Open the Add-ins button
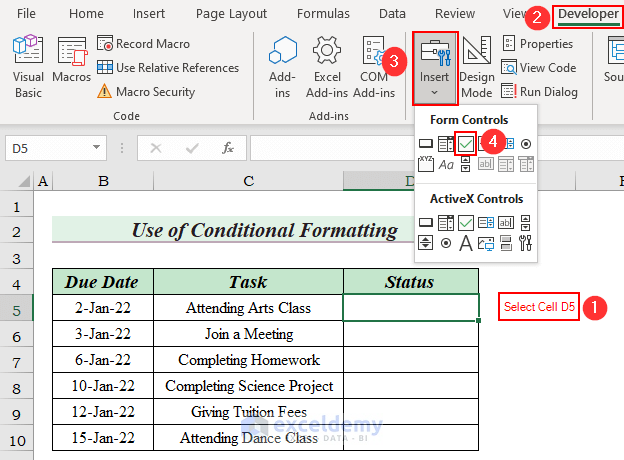The height and width of the screenshot is (460, 624). [x=283, y=67]
